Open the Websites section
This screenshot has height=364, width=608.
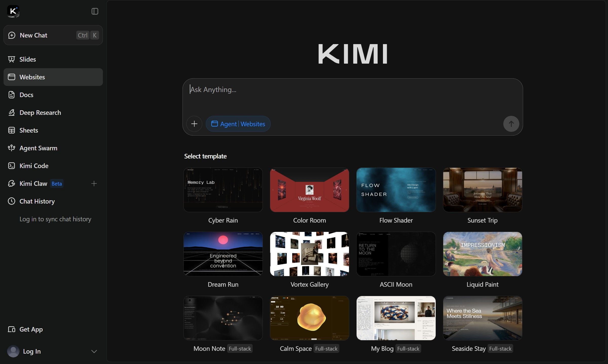click(53, 77)
